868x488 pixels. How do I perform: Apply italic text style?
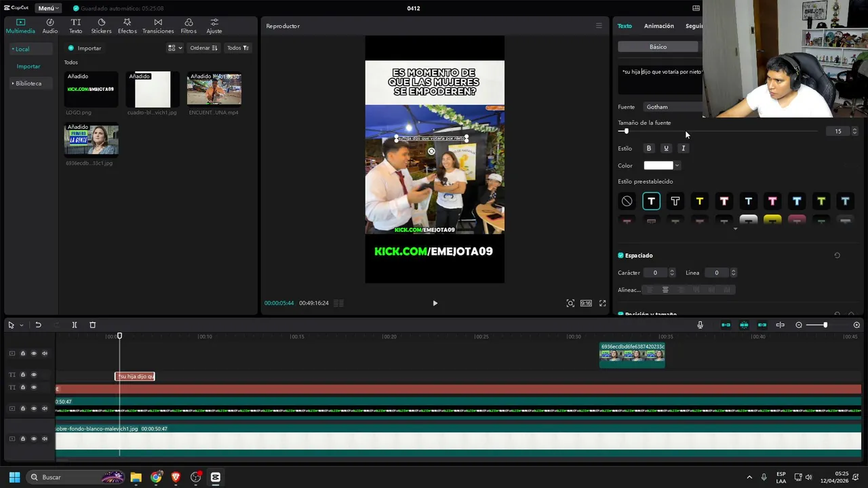683,148
